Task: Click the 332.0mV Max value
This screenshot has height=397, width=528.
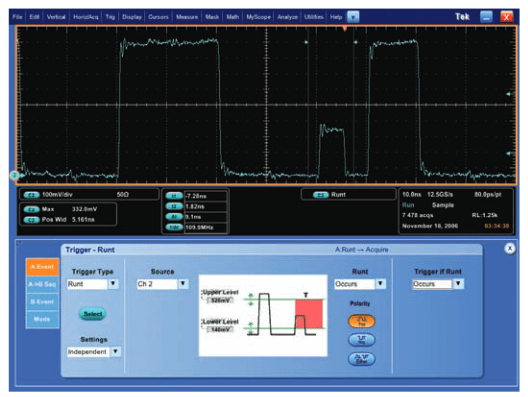Action: [x=84, y=209]
